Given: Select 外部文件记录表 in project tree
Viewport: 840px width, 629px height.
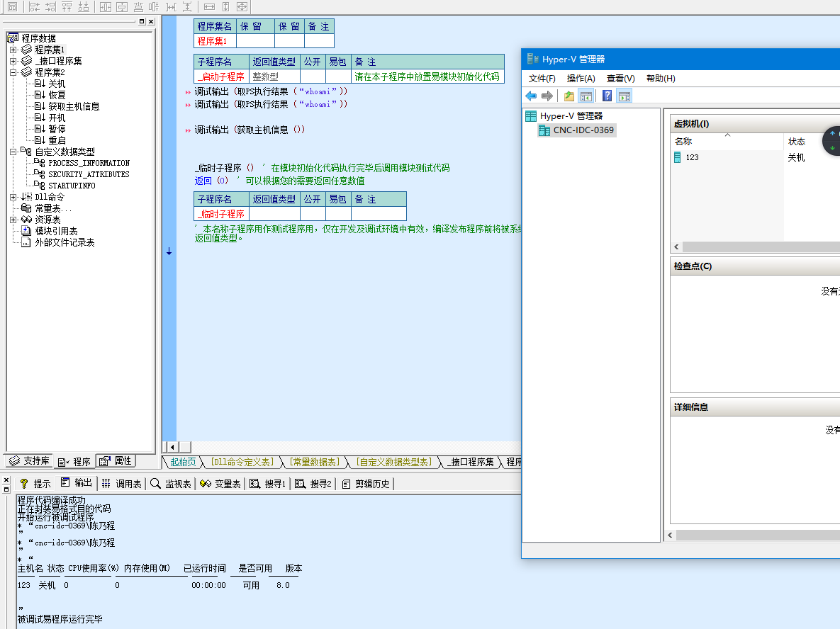Looking at the screenshot, I should tap(65, 242).
